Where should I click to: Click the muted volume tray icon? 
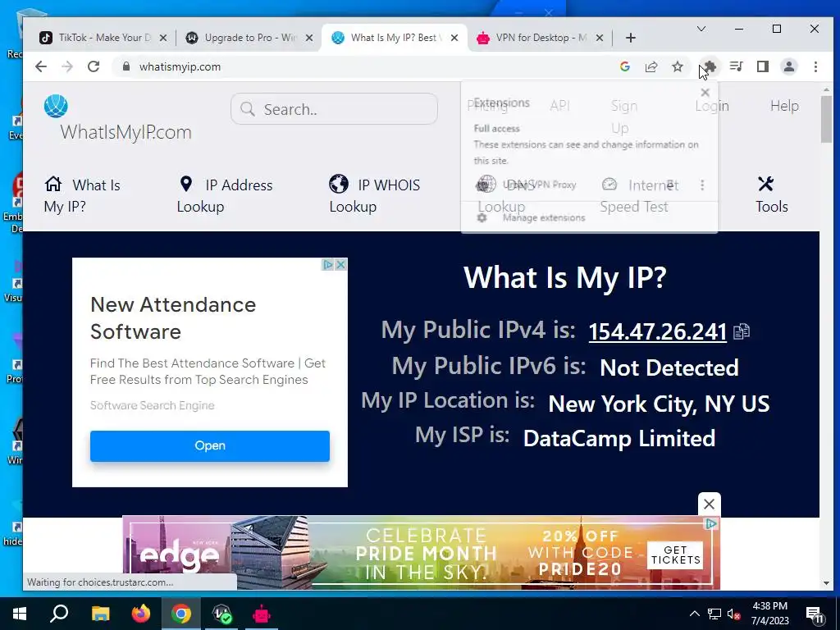pos(734,614)
